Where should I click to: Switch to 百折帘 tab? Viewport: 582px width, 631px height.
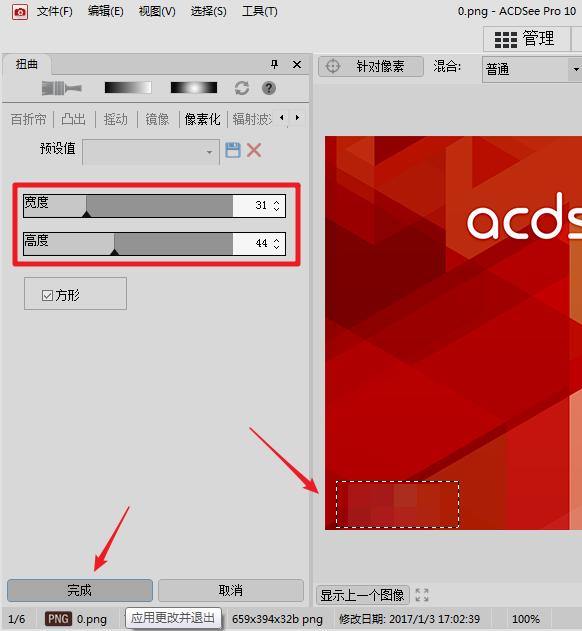[28, 120]
